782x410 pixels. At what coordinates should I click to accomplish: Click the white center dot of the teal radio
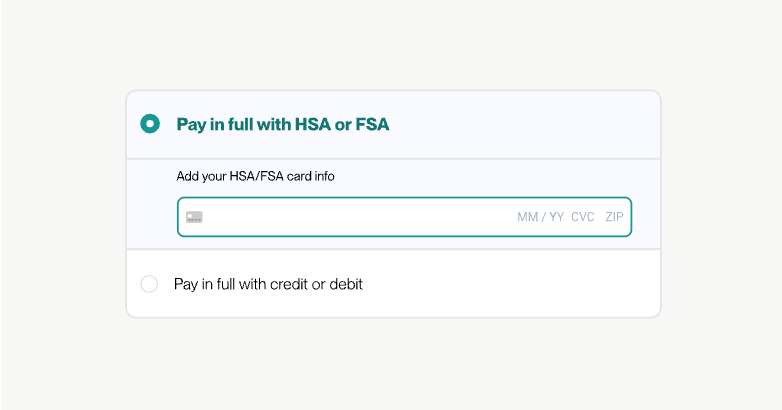coord(150,124)
